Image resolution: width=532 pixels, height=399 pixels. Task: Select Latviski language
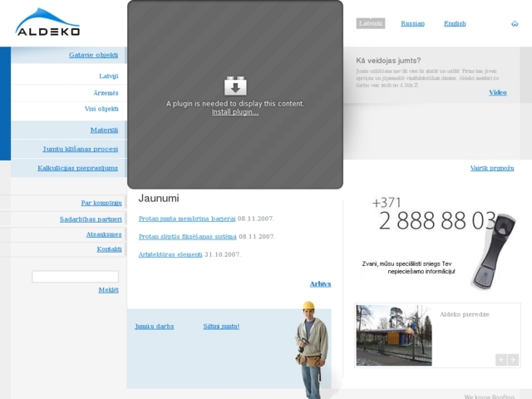371,23
